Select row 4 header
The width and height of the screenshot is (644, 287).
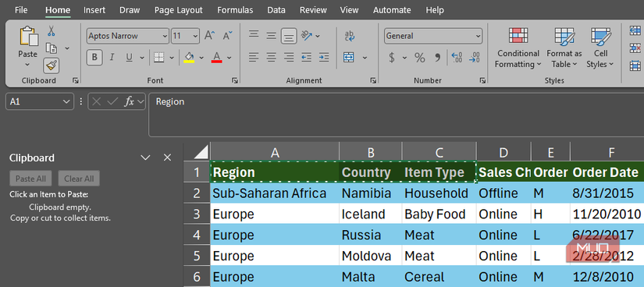pyautogui.click(x=197, y=235)
